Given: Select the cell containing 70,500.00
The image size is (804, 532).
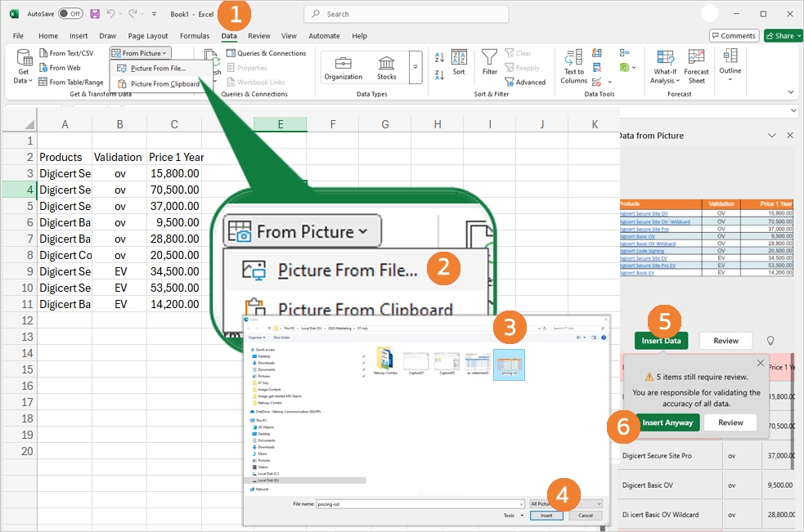Looking at the screenshot, I should (x=174, y=190).
